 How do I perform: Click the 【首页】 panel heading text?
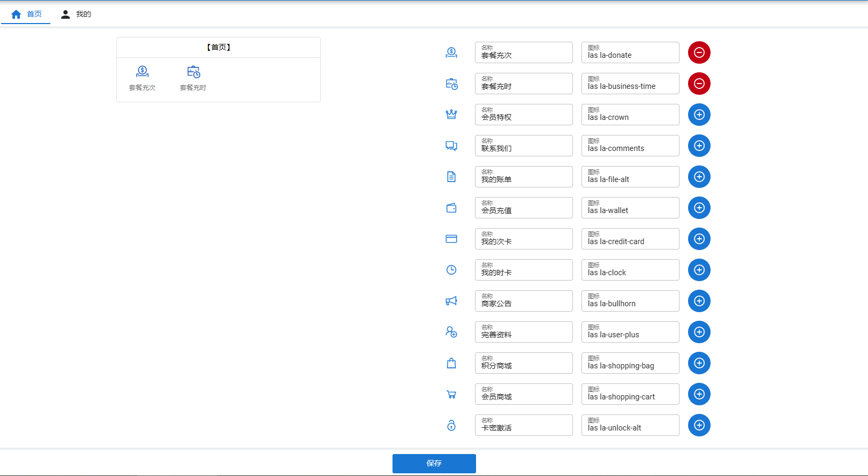tap(218, 47)
